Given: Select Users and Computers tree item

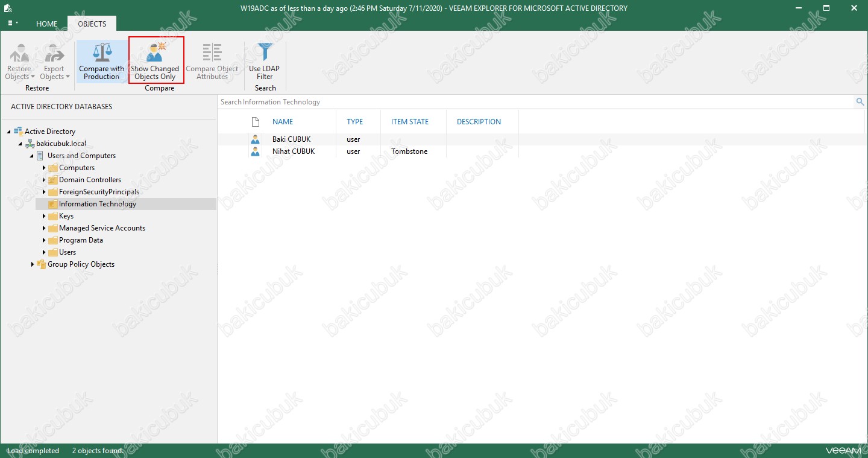Looking at the screenshot, I should coord(81,156).
